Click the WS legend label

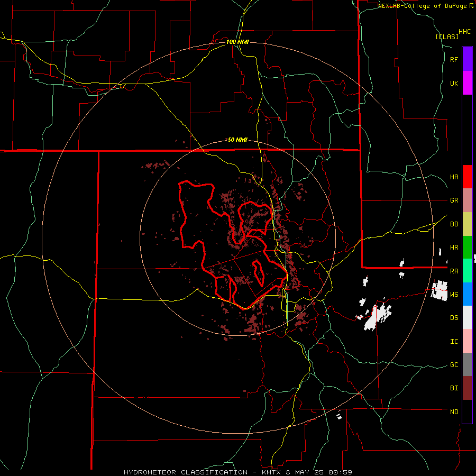tap(454, 294)
